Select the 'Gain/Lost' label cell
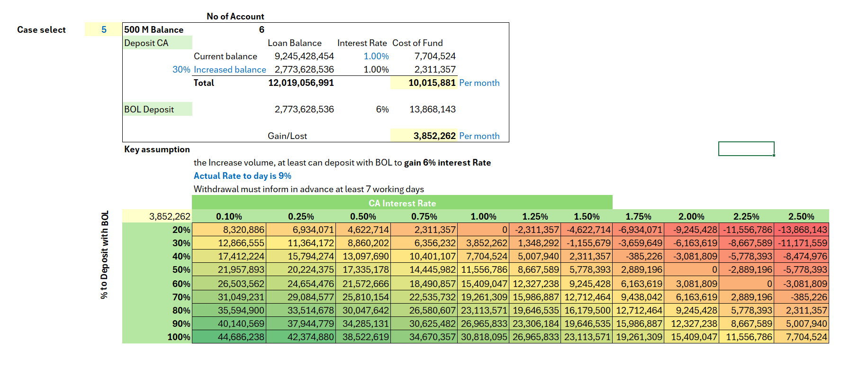Image resolution: width=868 pixels, height=389 pixels. coord(287,136)
